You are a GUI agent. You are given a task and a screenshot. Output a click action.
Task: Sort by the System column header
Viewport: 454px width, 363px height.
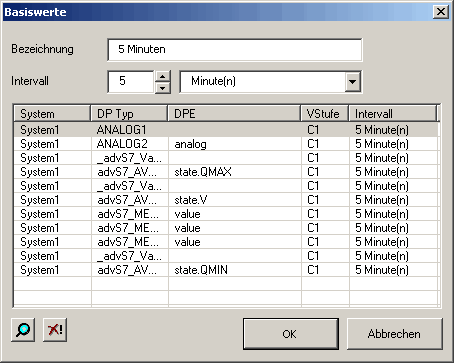52,114
